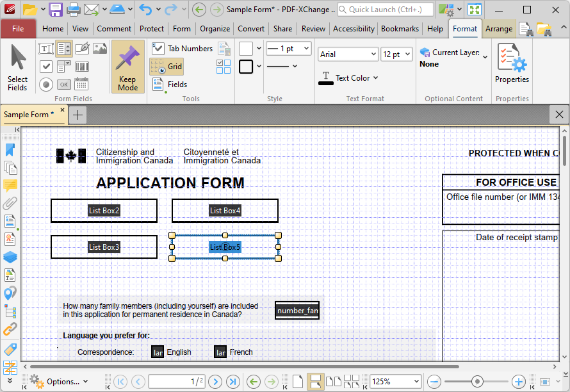This screenshot has height=392, width=570.
Task: Switch to single page layout
Action: click(x=298, y=382)
